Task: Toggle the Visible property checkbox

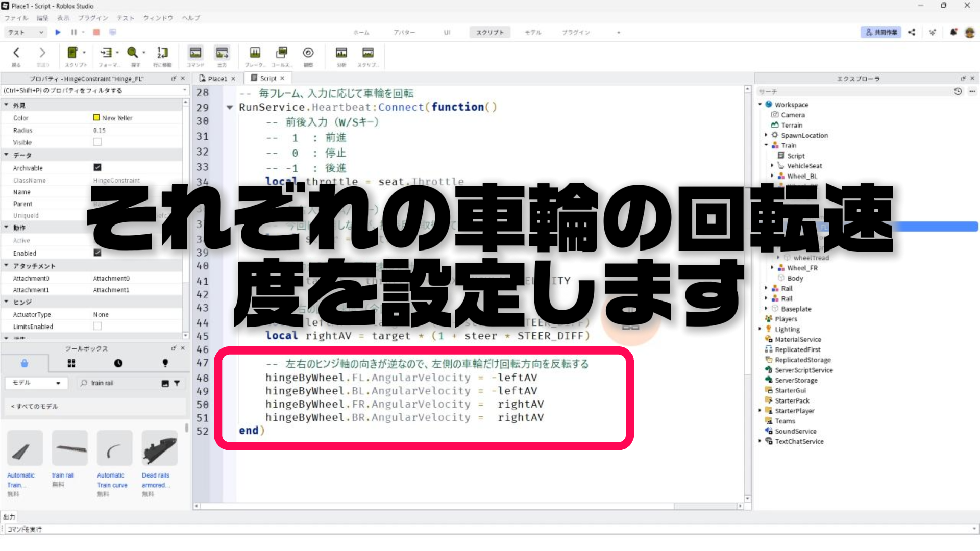Action: (x=97, y=142)
